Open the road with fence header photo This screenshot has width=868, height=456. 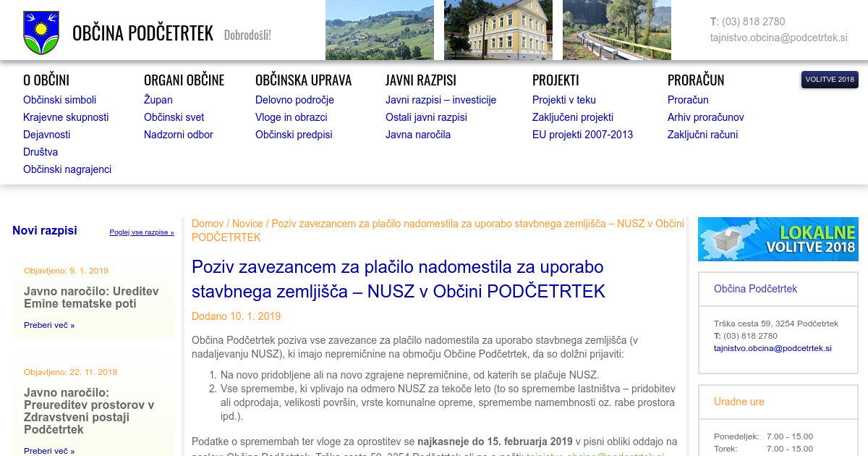coord(616,30)
